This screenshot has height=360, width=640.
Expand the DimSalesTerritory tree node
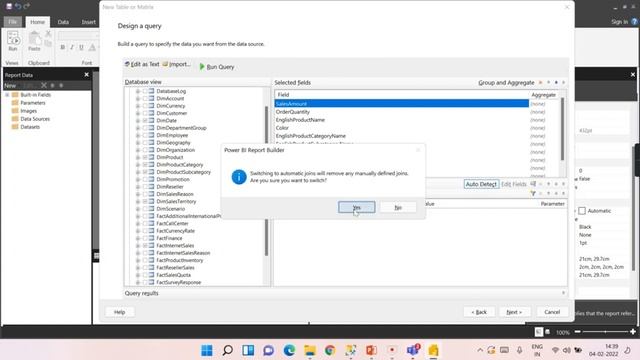pos(138,201)
